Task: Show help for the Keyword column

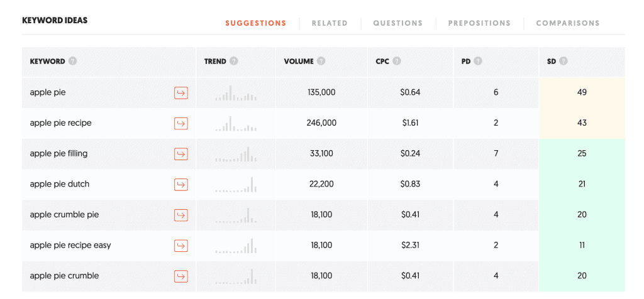Action: pos(73,62)
